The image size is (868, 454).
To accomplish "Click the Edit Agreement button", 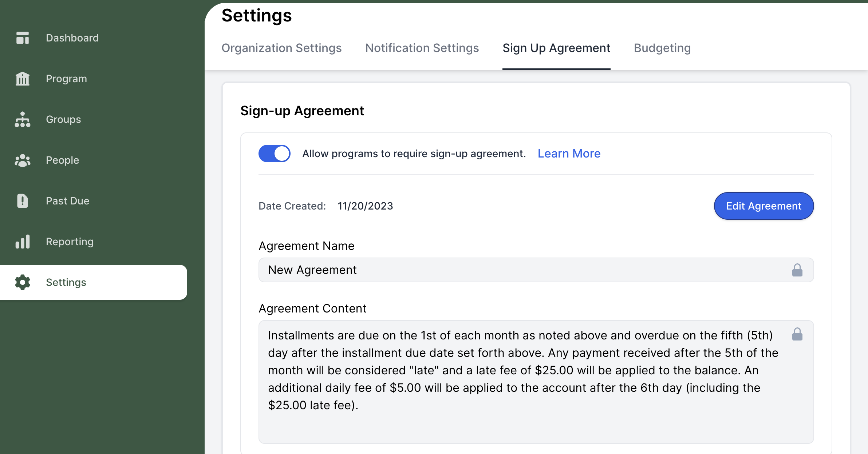I will (764, 206).
